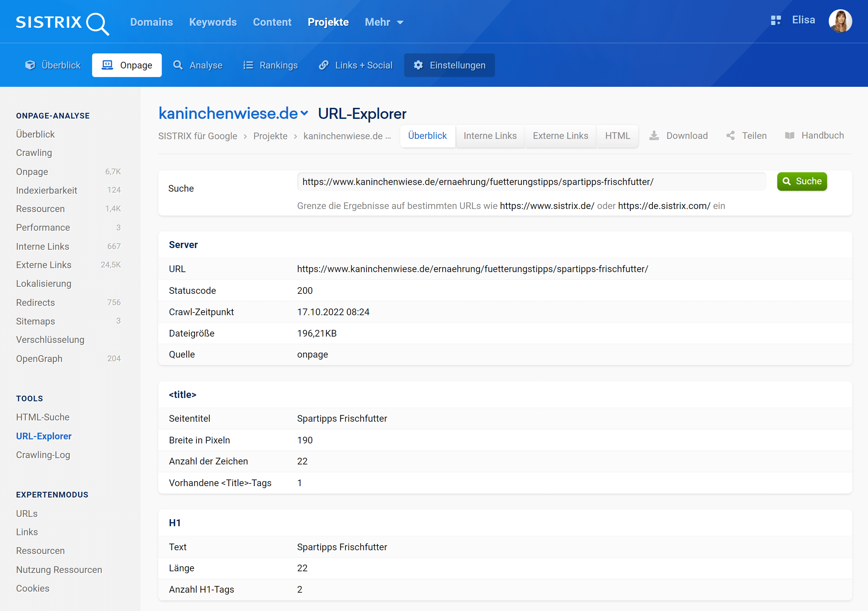
Task: Open Elisa's profile avatar
Action: point(840,21)
